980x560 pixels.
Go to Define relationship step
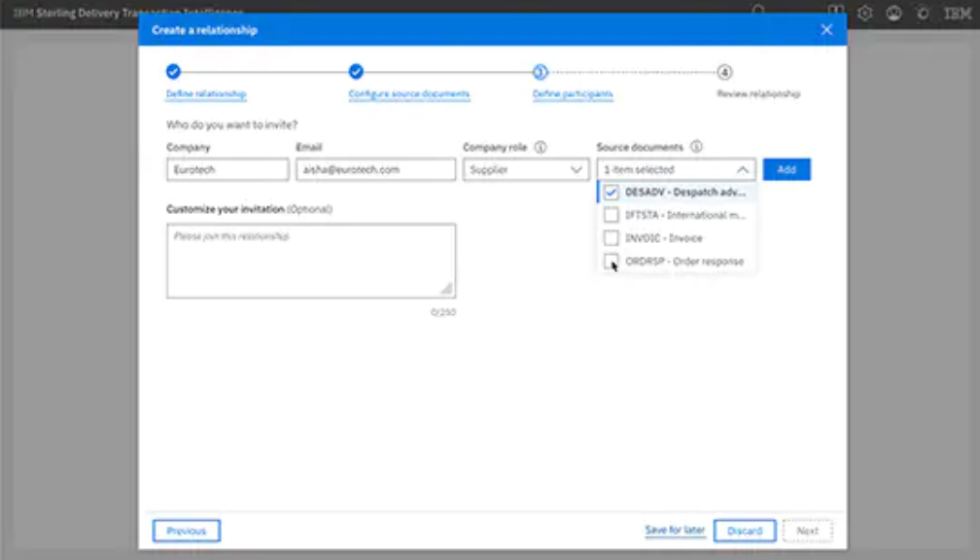click(206, 93)
